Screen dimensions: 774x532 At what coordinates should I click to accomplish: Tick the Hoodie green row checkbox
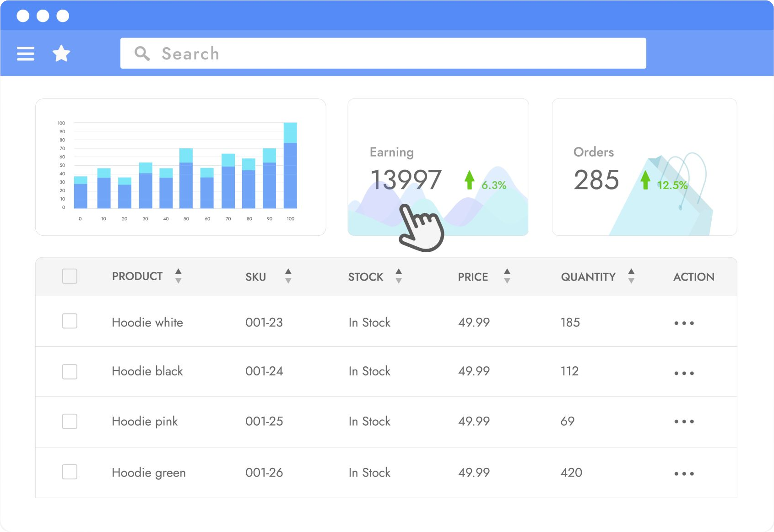(70, 472)
